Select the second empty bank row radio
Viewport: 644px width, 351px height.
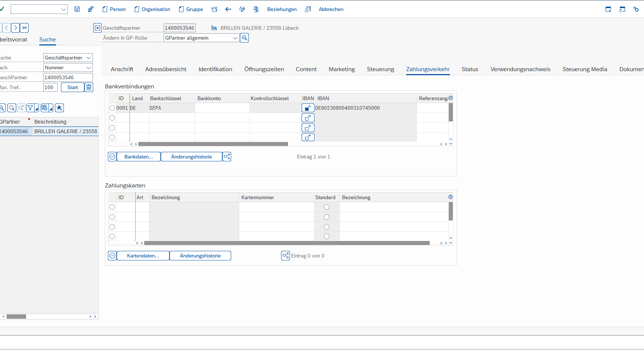(112, 128)
